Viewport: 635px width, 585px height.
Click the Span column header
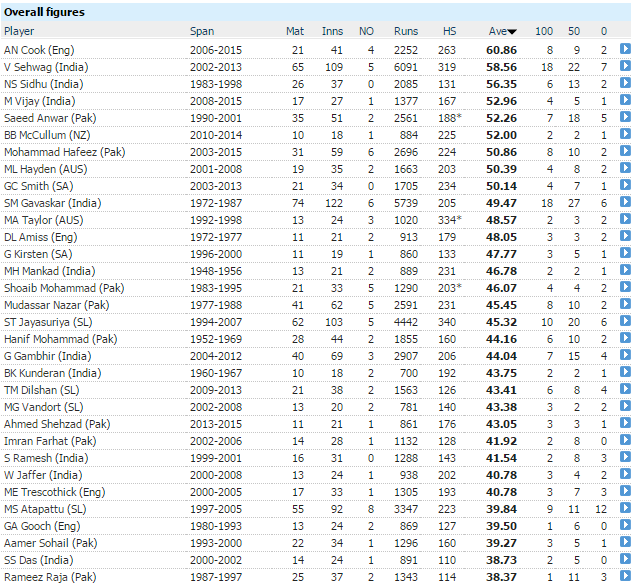point(202,32)
